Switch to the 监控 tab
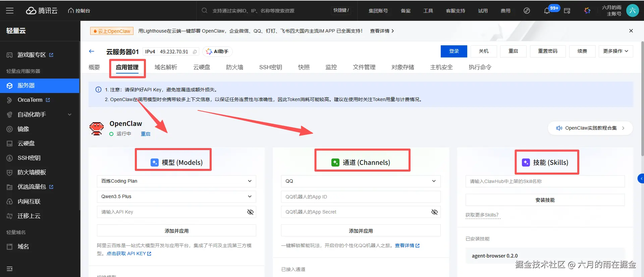 click(x=331, y=67)
